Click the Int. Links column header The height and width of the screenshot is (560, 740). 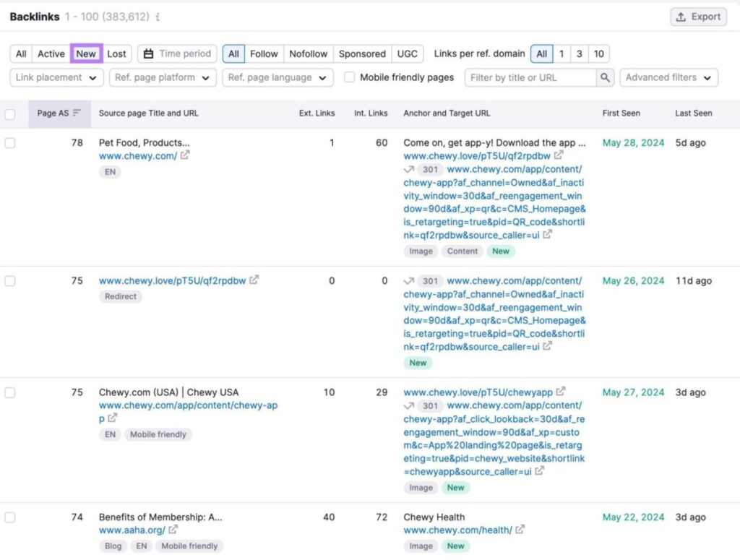coord(371,113)
